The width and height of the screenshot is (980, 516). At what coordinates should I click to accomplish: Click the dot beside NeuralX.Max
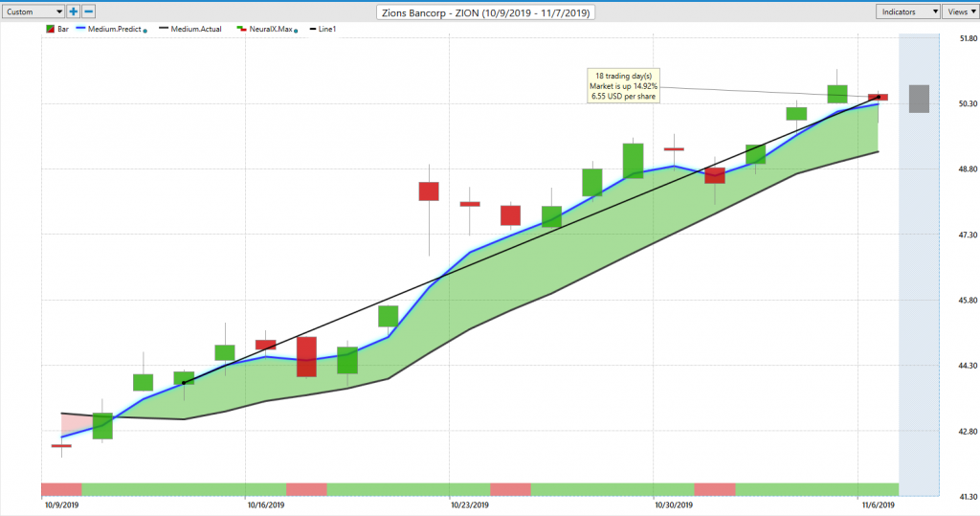(296, 31)
